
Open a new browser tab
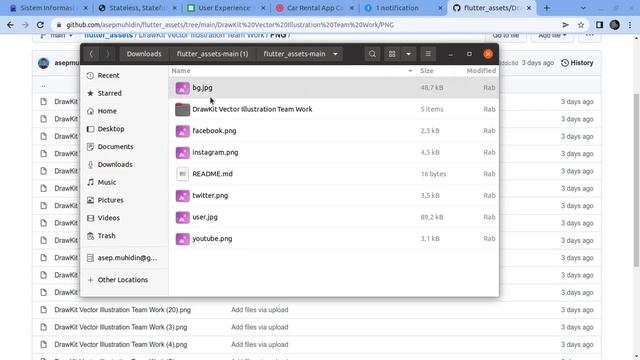coord(547,8)
